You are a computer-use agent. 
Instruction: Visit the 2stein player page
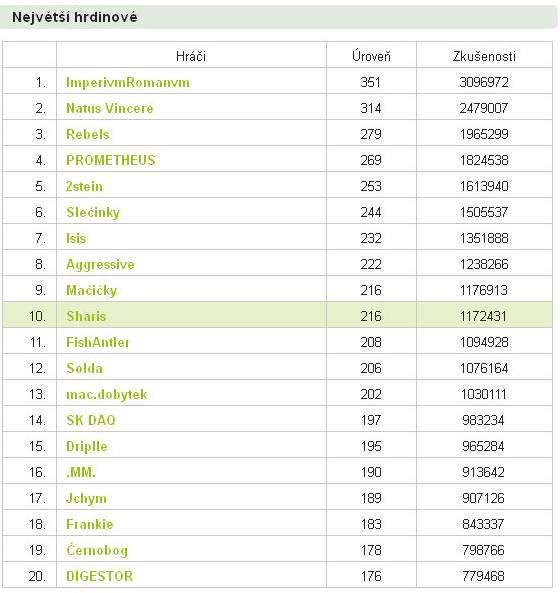tap(84, 186)
